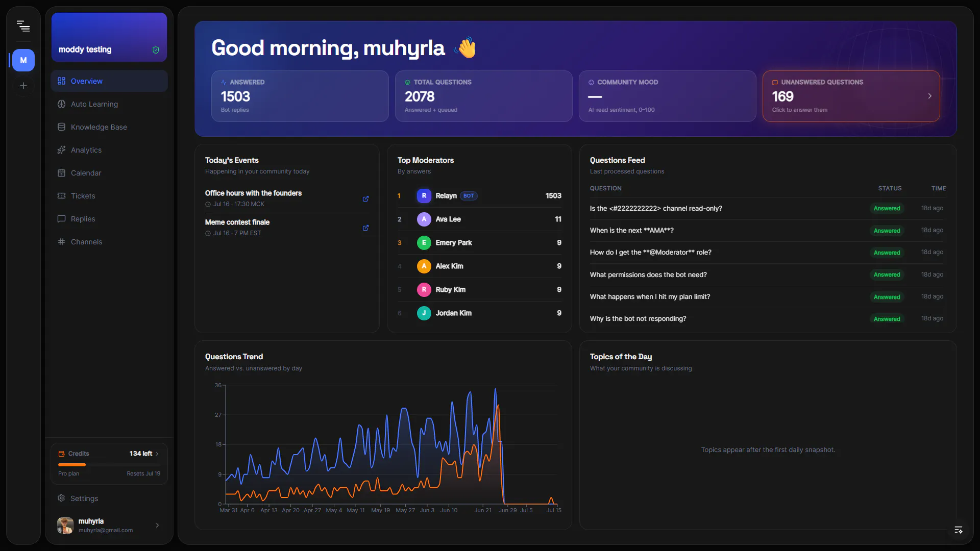The image size is (980, 551).
Task: Open the Total Questions 2078 card
Action: [x=484, y=96]
